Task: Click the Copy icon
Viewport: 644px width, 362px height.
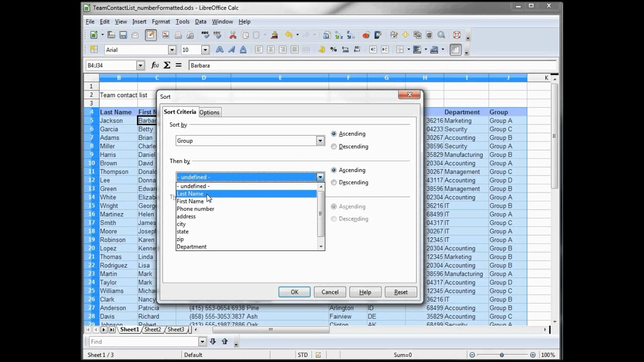Action: [x=245, y=35]
